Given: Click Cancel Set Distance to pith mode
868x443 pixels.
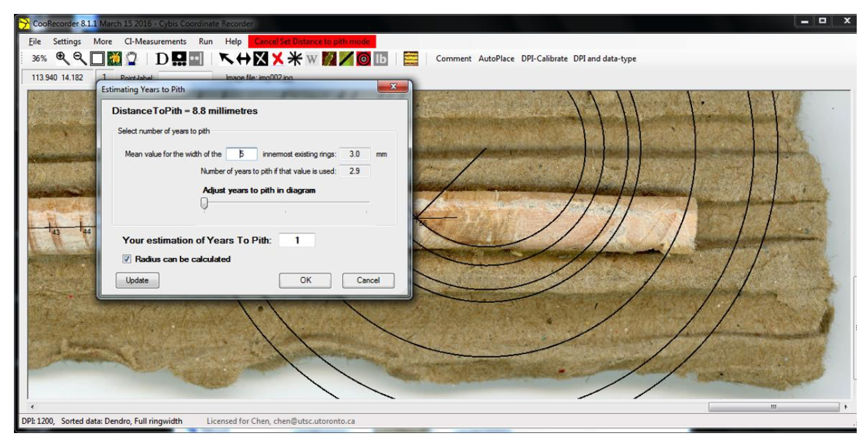Looking at the screenshot, I should [x=312, y=41].
